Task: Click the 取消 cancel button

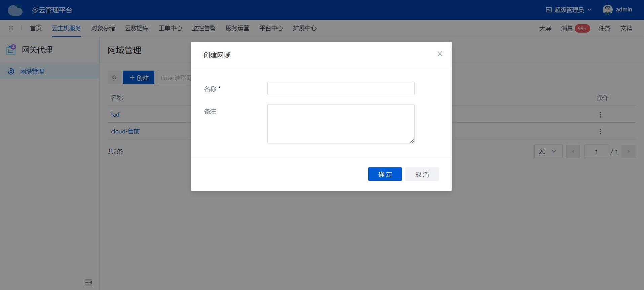Action: coord(422,174)
